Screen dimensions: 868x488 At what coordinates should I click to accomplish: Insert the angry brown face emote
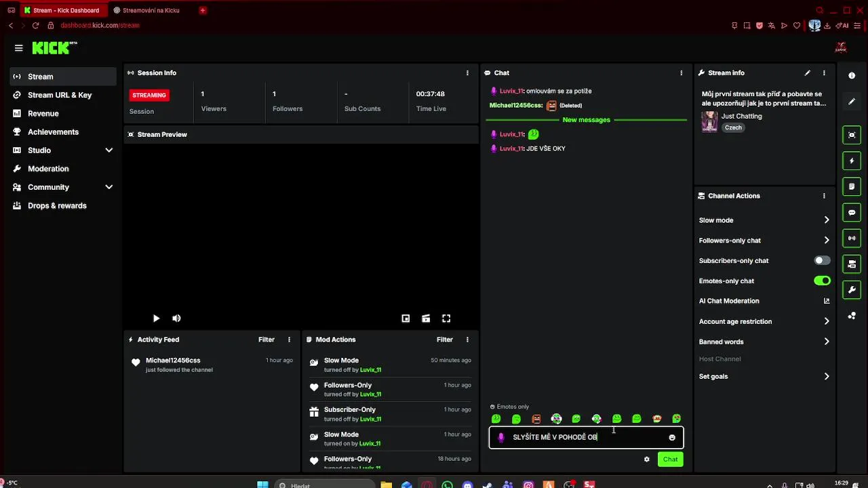point(536,419)
